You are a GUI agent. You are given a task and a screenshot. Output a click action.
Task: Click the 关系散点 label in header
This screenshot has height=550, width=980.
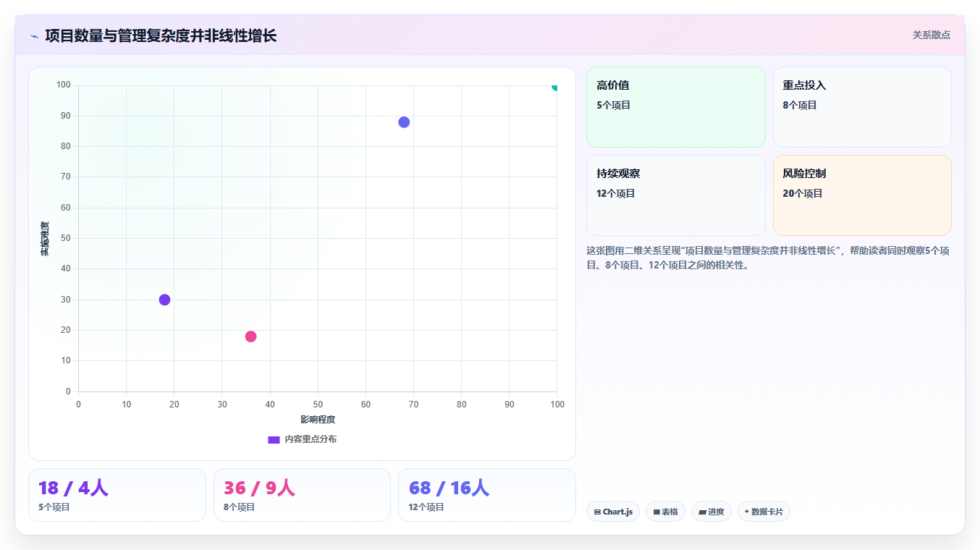coord(931,35)
